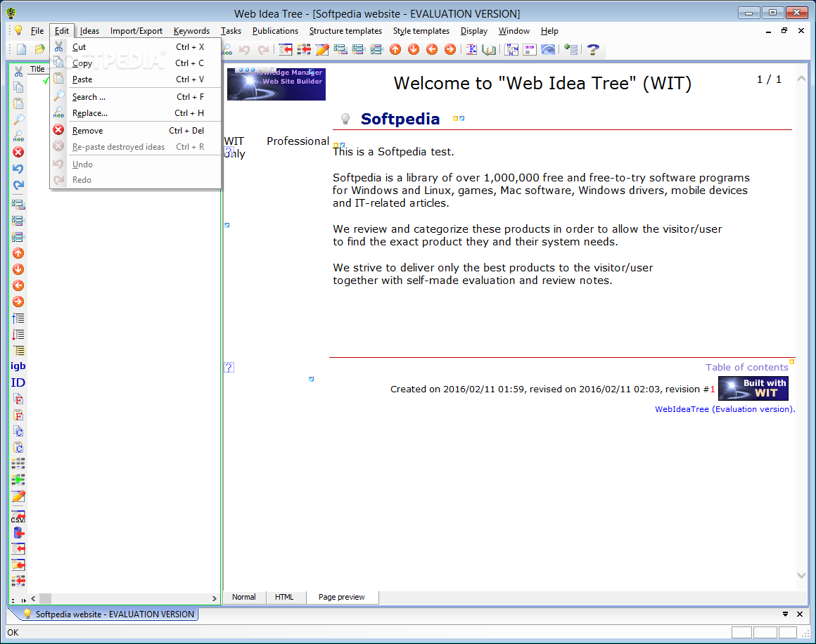
Task: Click the pencil edit icon in top toolbar
Action: click(x=322, y=49)
